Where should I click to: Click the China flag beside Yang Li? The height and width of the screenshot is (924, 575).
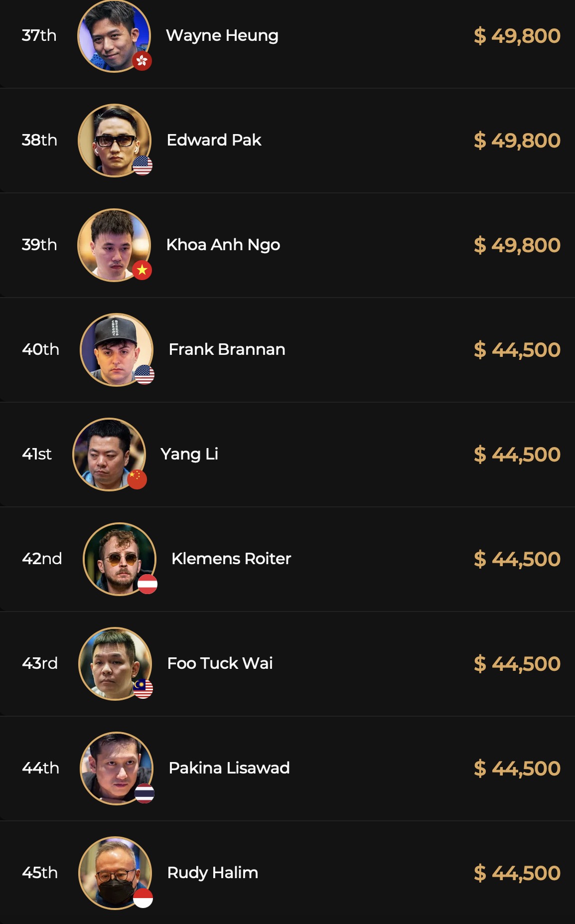point(137,479)
